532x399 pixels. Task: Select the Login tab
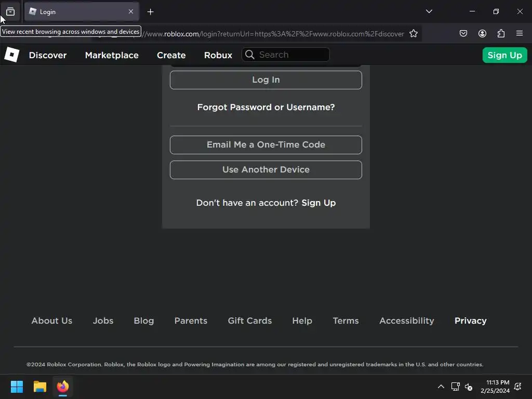point(82,12)
